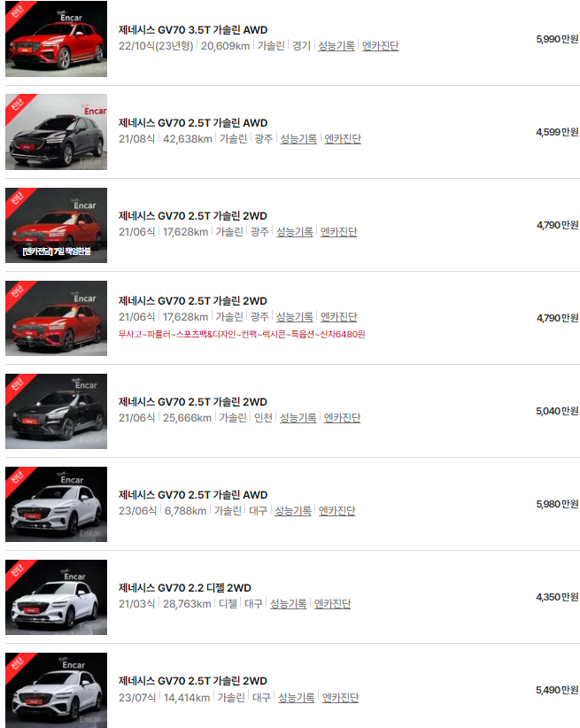Viewport: 580px width, 728px height.
Task: Open 엔카진단 for the 23/07식 14,414km listing
Action: [340, 697]
